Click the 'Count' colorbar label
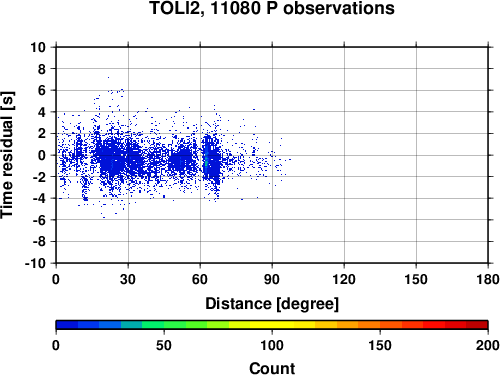Viewport: 500px width, 375px height. [x=272, y=368]
